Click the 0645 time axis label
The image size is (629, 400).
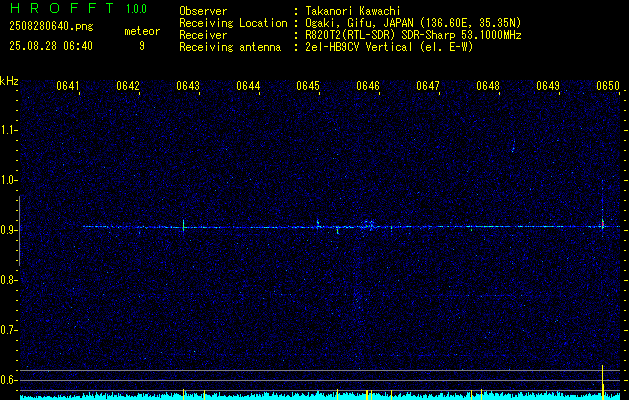308,86
